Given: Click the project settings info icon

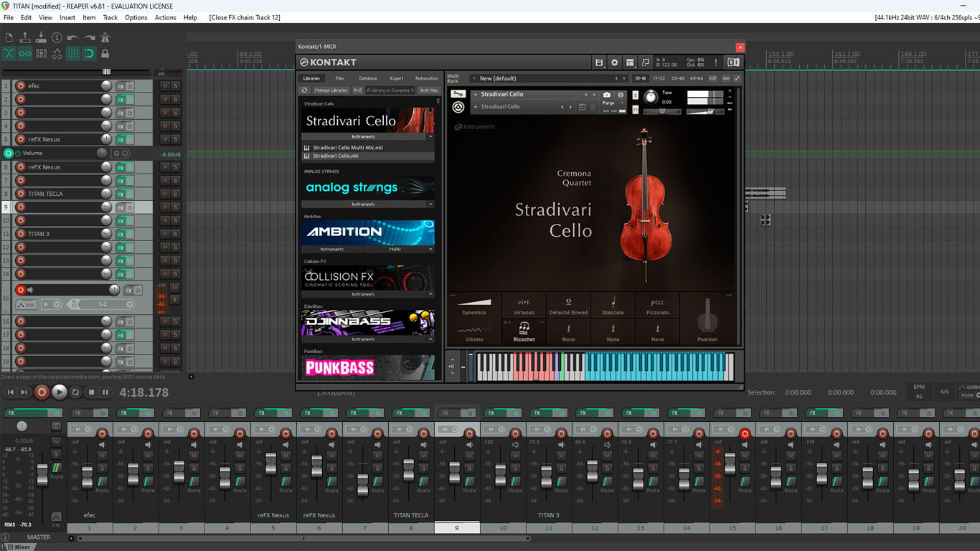Looking at the screenshot, I should pyautogui.click(x=57, y=37).
